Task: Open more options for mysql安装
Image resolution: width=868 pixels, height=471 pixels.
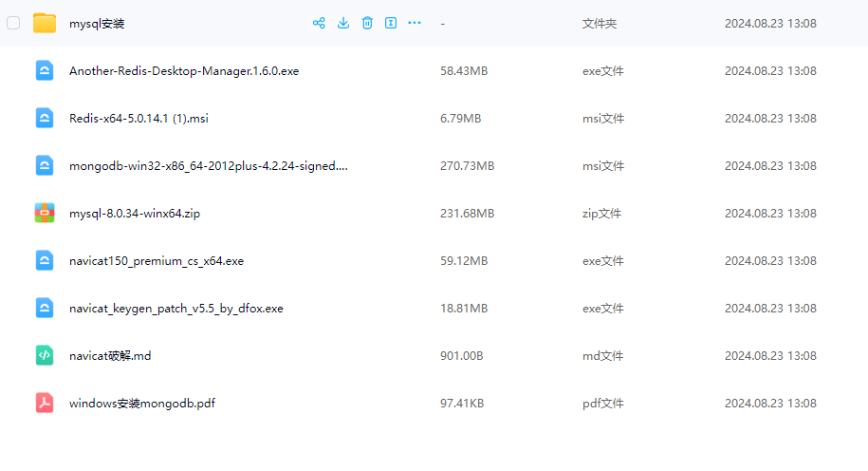Action: pos(415,23)
